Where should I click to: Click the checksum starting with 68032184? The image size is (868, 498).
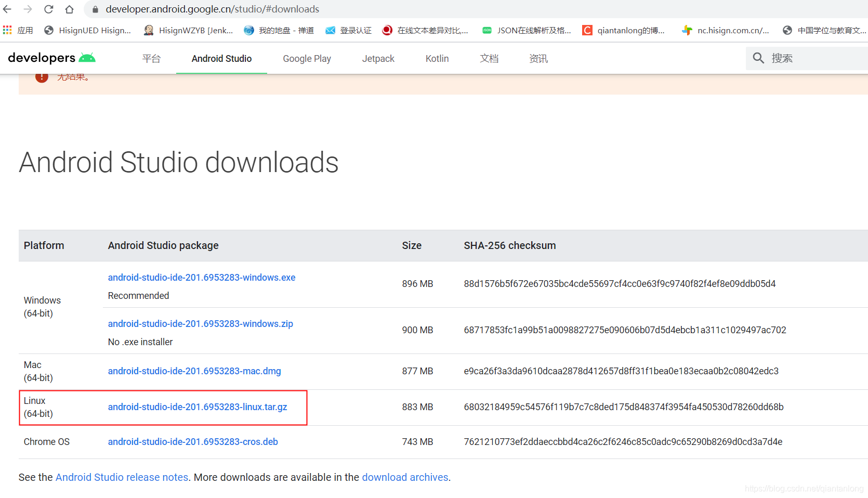point(624,407)
